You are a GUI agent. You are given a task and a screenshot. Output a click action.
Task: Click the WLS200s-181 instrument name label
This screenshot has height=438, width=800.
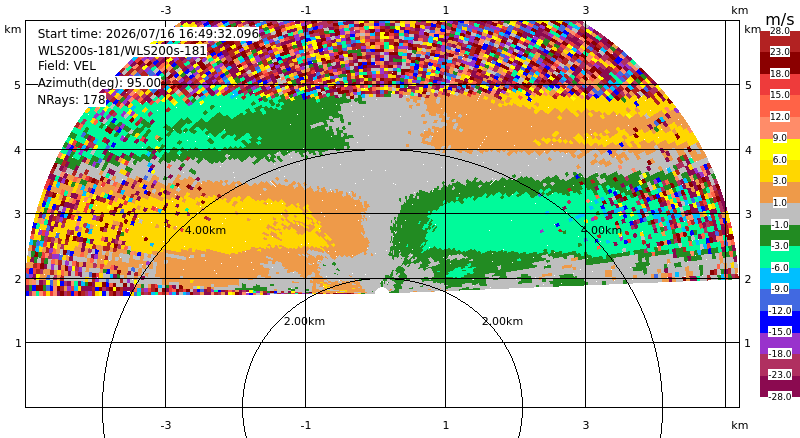coord(122,51)
